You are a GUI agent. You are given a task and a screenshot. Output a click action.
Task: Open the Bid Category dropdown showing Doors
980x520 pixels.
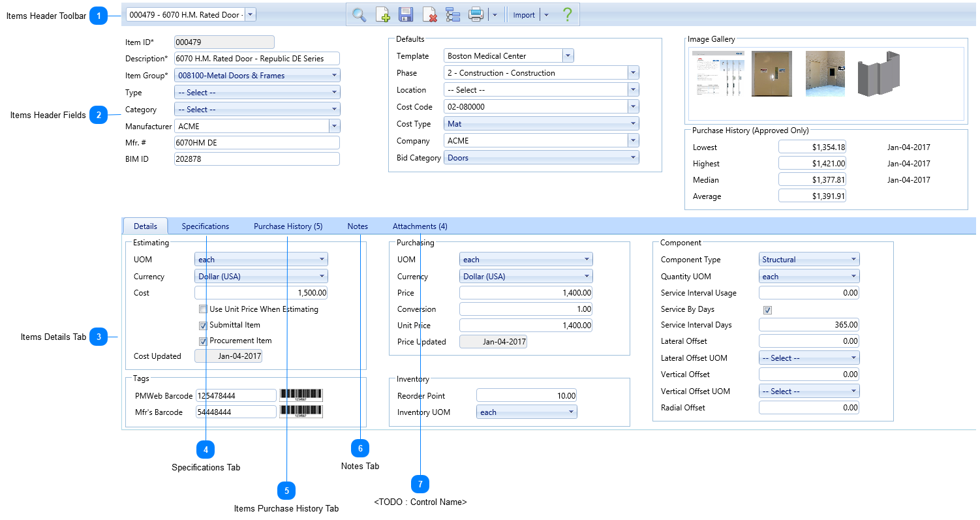pos(542,157)
